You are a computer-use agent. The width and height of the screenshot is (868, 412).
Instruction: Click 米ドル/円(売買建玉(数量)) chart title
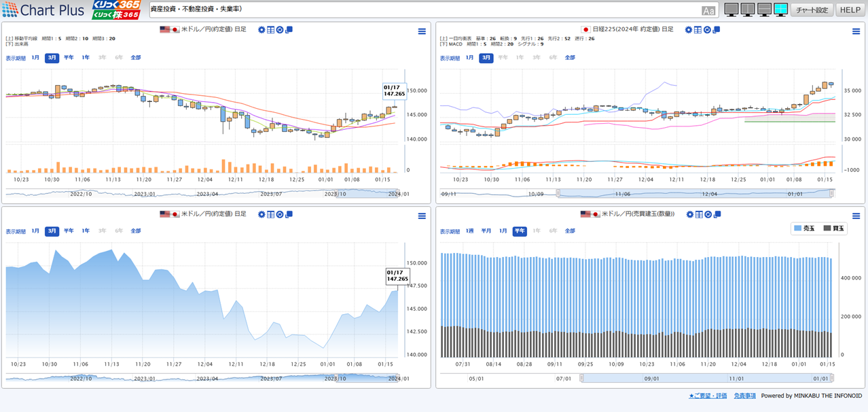click(638, 214)
